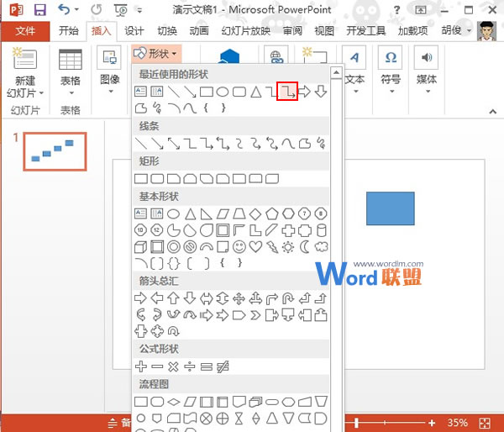This screenshot has width=504, height=432.
Task: Choose the diamond in basic shapes
Action: click(255, 213)
